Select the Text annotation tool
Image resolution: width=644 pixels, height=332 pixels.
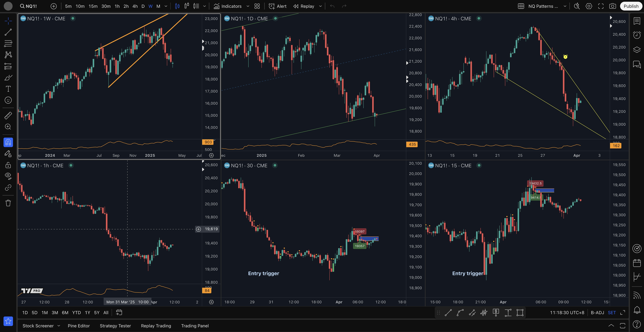(8, 89)
